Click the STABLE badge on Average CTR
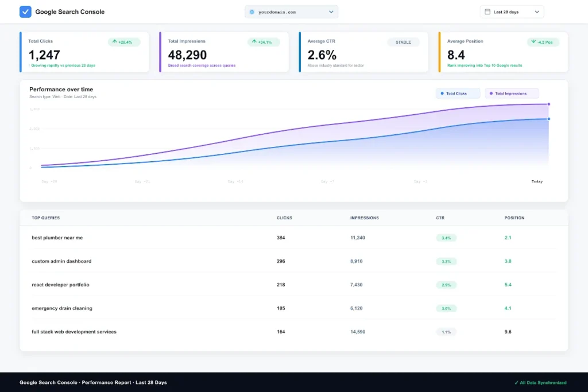This screenshot has height=392, width=588. pyautogui.click(x=403, y=42)
